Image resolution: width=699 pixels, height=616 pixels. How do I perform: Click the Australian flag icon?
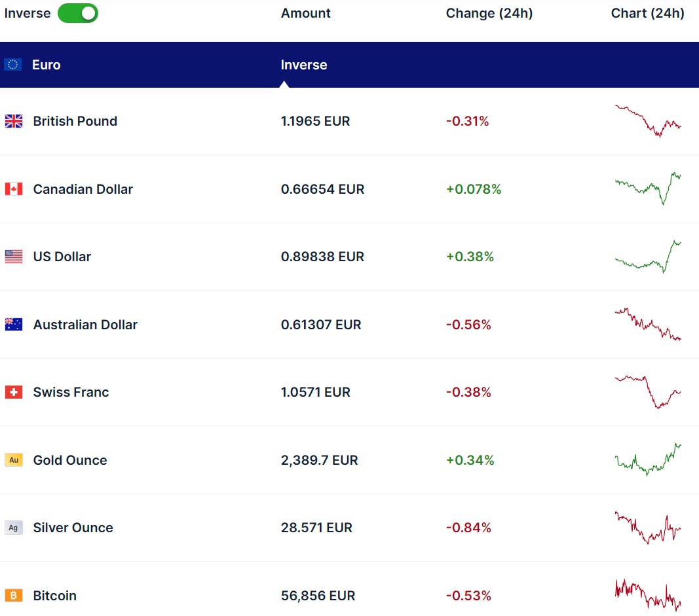(14, 325)
